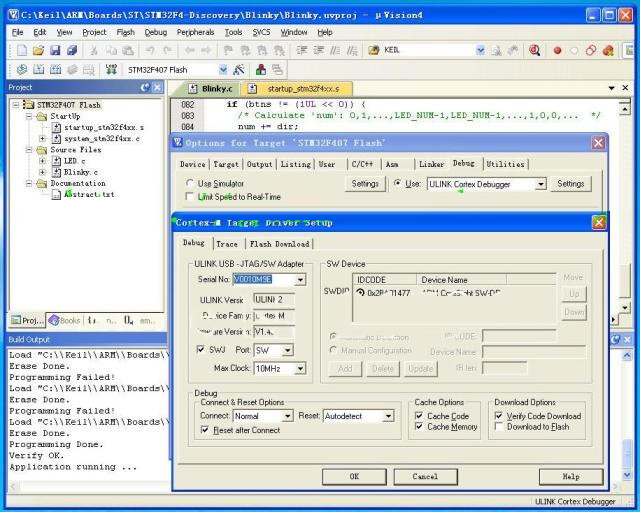
Task: Close the Project panel with its X icon
Action: (158, 88)
